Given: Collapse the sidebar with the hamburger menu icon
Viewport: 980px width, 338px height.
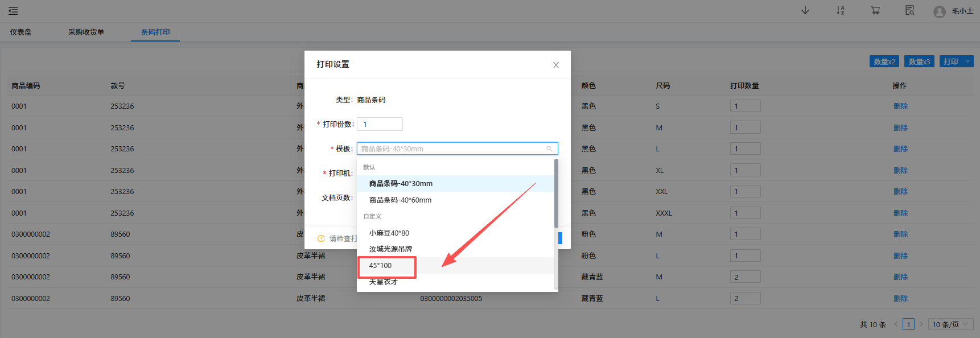Looking at the screenshot, I should pos(13,11).
